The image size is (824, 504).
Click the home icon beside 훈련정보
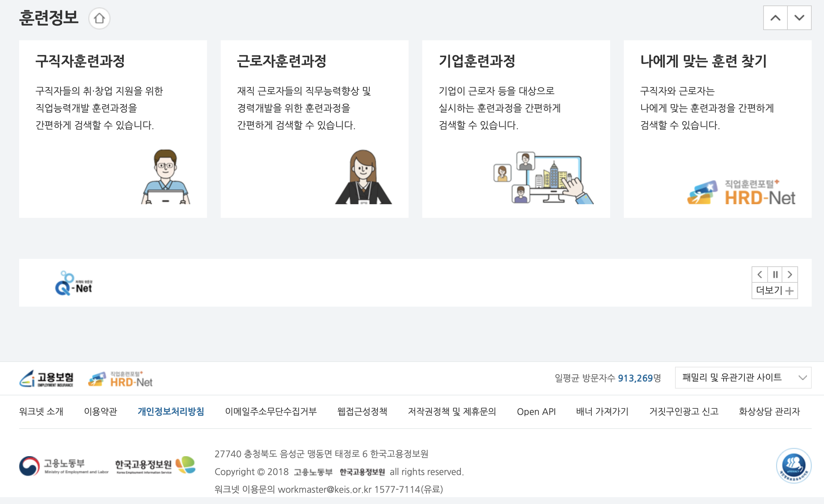pos(99,18)
